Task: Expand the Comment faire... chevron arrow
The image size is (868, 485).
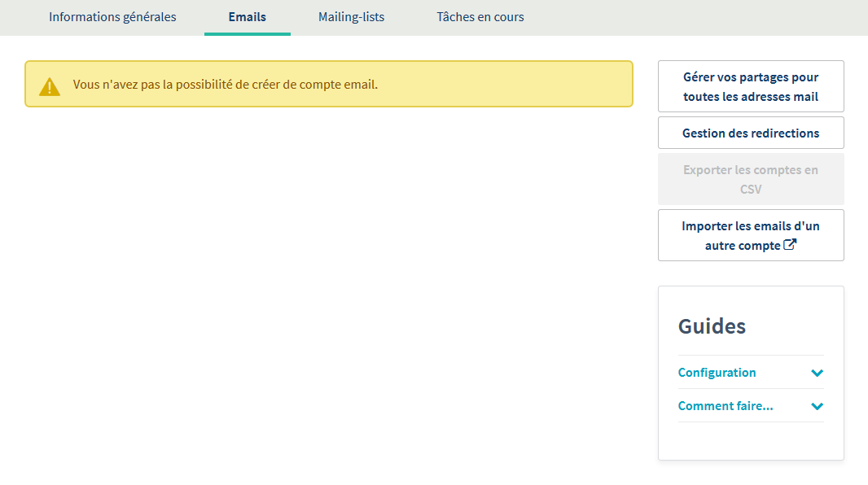Action: [x=817, y=406]
